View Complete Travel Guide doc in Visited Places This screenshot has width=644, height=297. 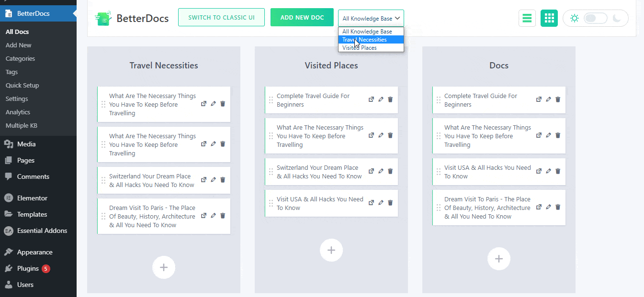click(371, 99)
